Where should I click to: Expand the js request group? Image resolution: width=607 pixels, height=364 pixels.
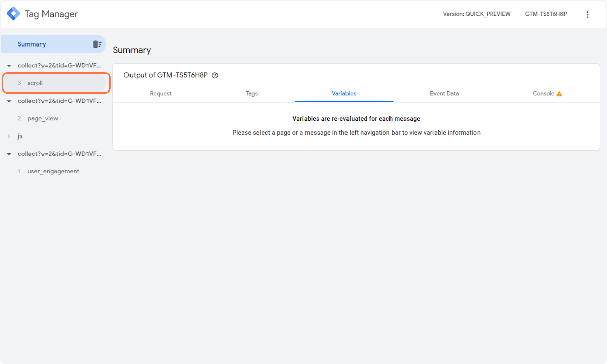9,136
